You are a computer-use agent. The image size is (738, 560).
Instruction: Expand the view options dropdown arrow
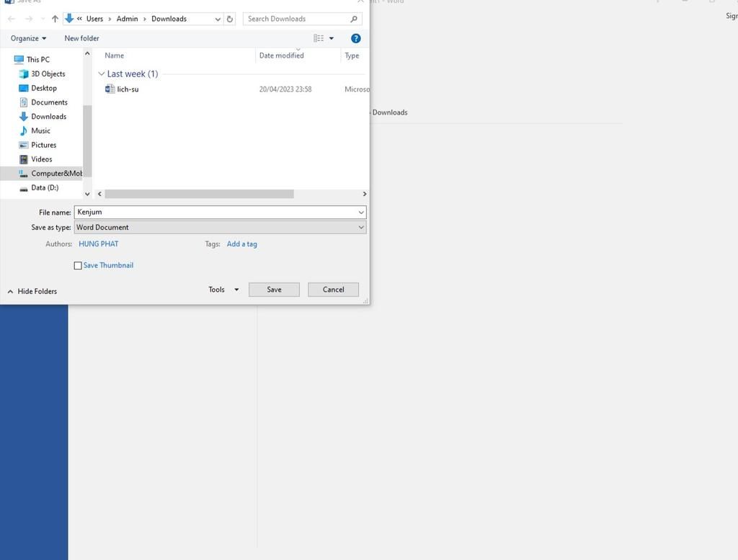(332, 38)
